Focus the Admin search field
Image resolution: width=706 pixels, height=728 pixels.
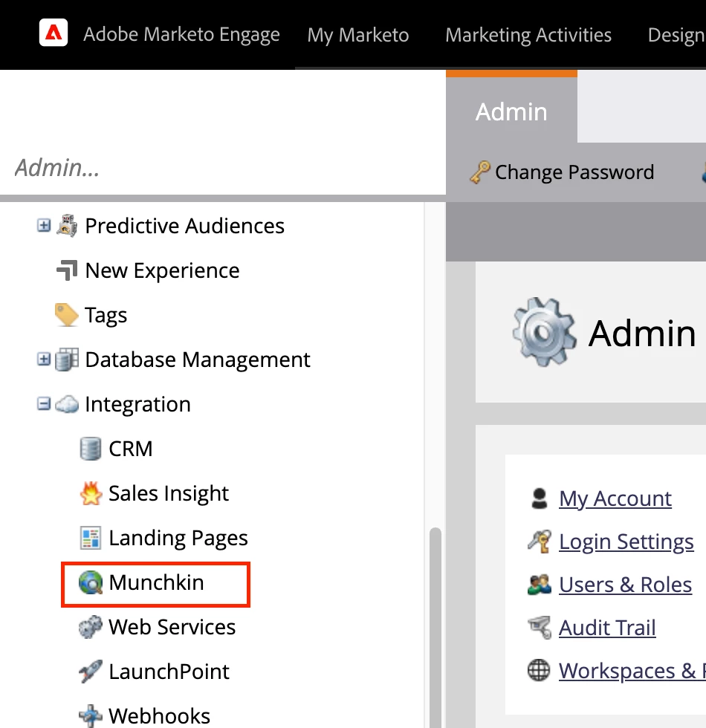[x=223, y=168]
